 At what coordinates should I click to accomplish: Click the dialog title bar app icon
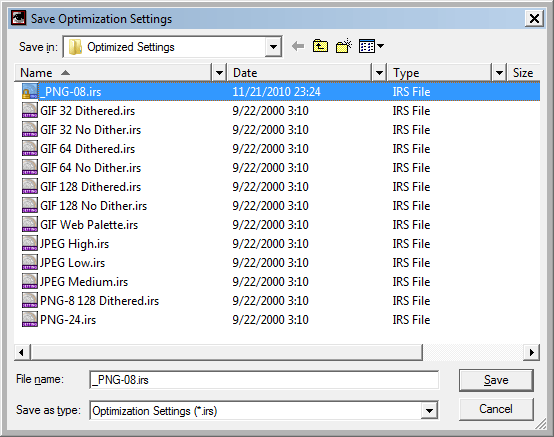coord(18,18)
